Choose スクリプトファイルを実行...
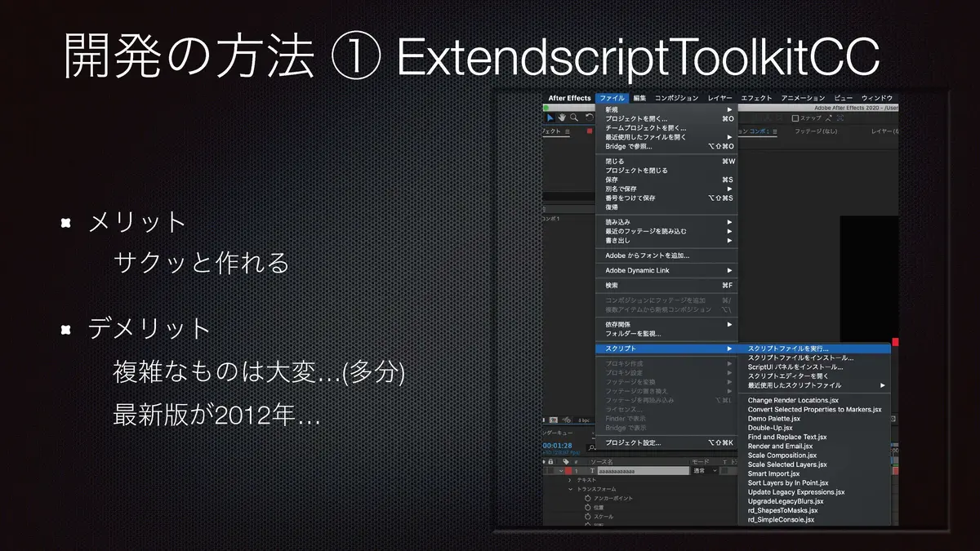980x551 pixels. click(x=813, y=349)
